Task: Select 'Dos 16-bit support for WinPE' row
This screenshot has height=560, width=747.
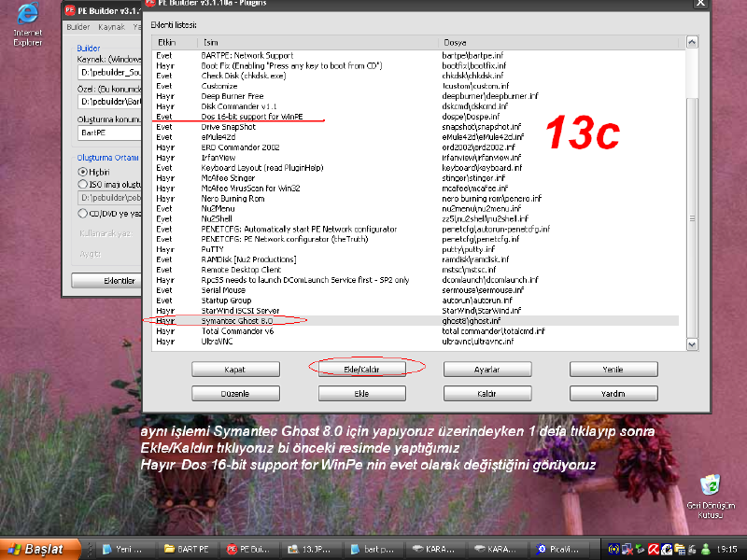Action: pyautogui.click(x=416, y=117)
